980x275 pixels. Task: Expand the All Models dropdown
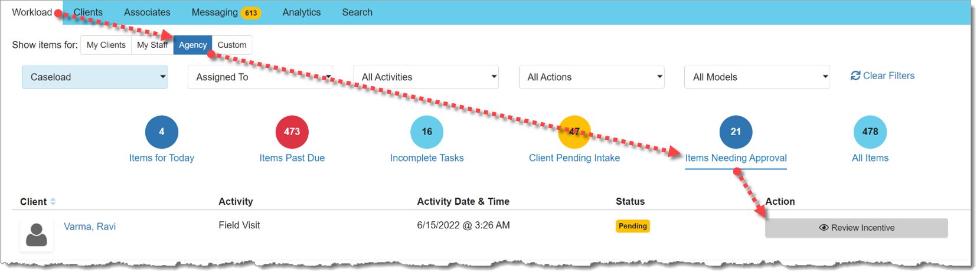tap(757, 77)
